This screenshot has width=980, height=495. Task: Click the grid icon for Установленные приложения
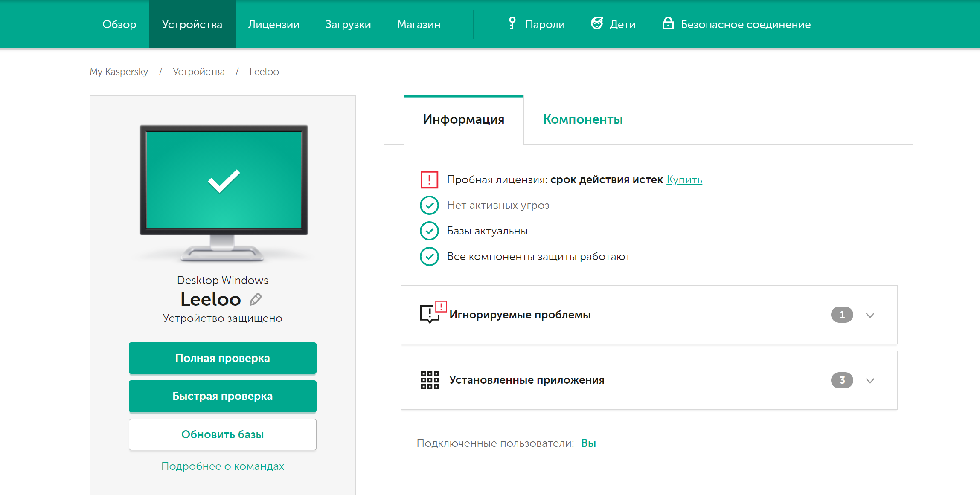click(430, 380)
